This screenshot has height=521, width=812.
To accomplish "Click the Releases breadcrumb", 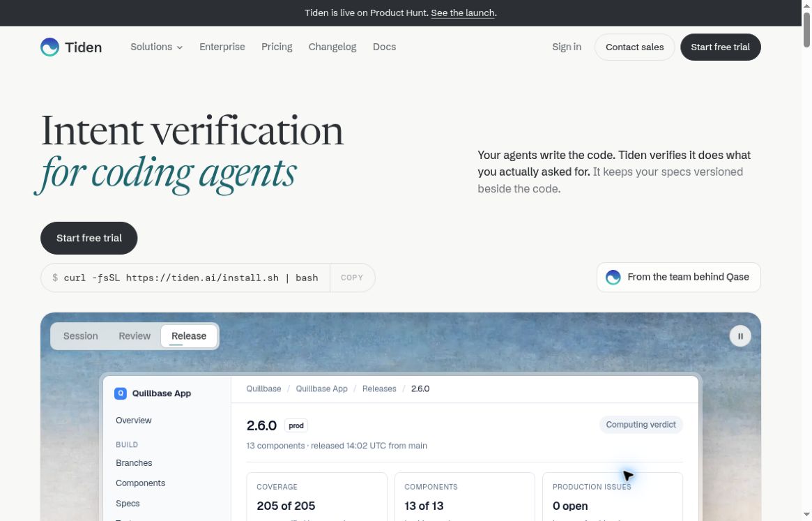I will tap(379, 388).
